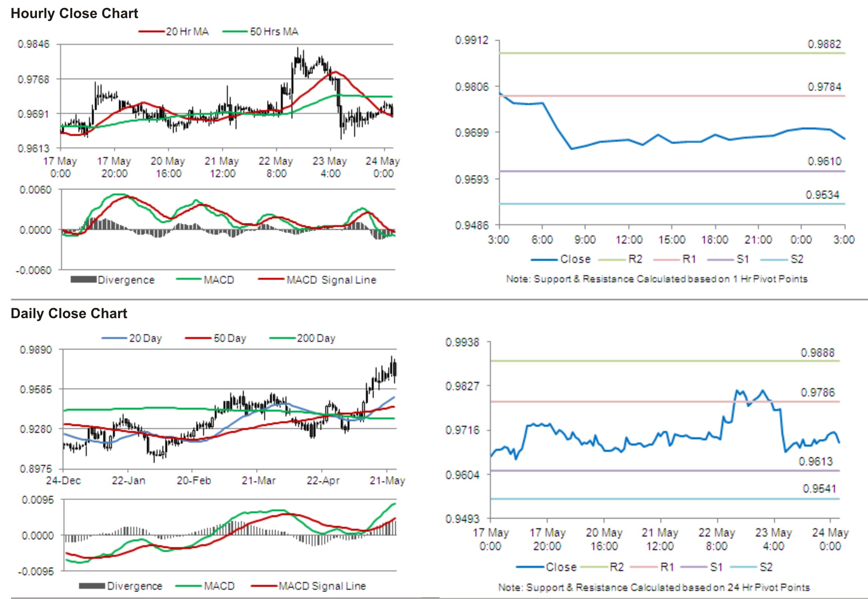
Task: Select 'MACD Signal Line' legend in daily chart
Action: 309,586
